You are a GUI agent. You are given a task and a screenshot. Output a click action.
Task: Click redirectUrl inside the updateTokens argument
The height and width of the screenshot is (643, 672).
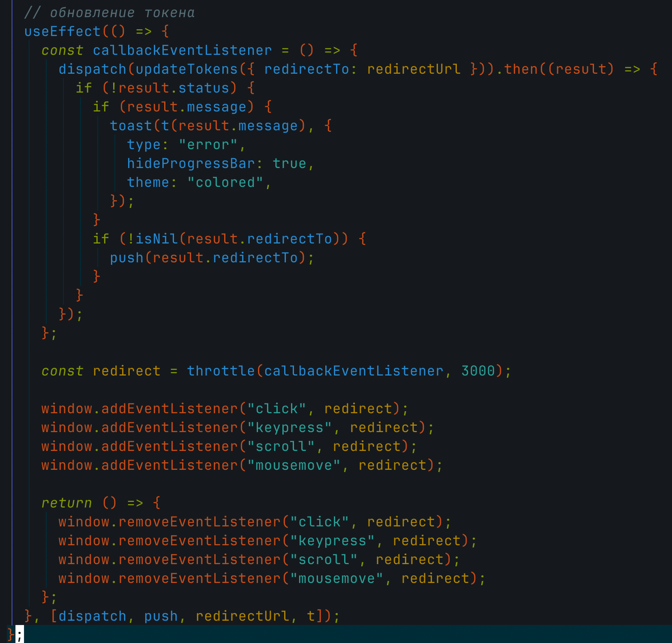414,69
